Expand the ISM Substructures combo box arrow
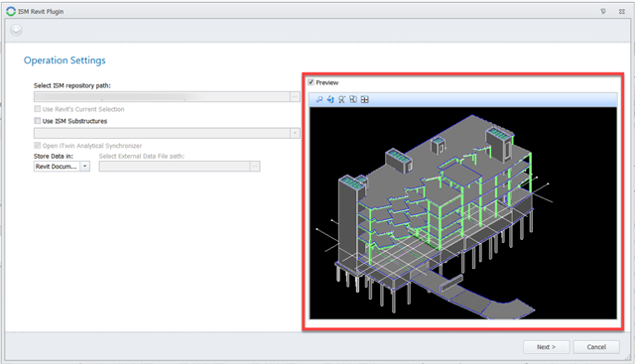The height and width of the screenshot is (364, 635). pyautogui.click(x=295, y=133)
